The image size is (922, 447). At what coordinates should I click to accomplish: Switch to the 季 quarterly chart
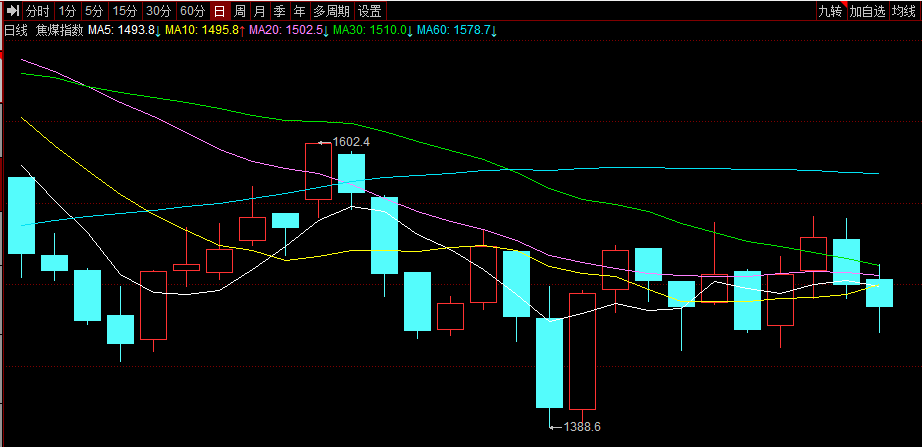pyautogui.click(x=279, y=11)
